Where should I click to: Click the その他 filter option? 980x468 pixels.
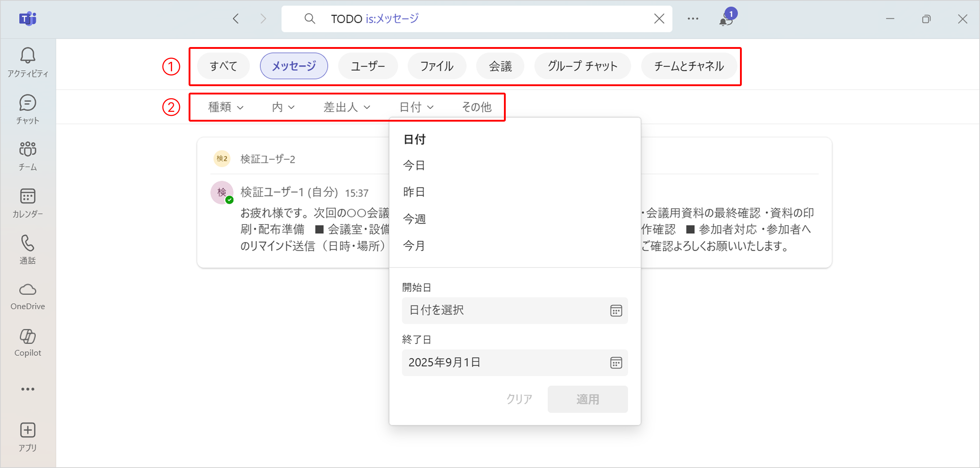pyautogui.click(x=476, y=107)
